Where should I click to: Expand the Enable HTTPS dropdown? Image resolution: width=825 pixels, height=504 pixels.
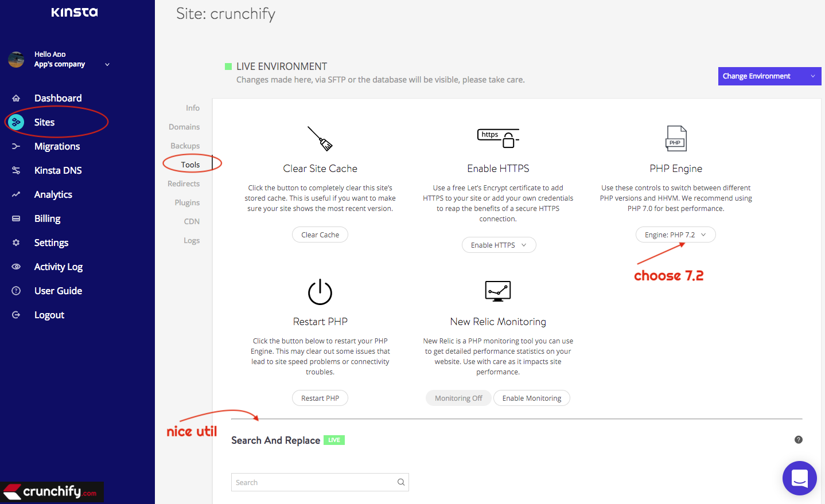499,245
